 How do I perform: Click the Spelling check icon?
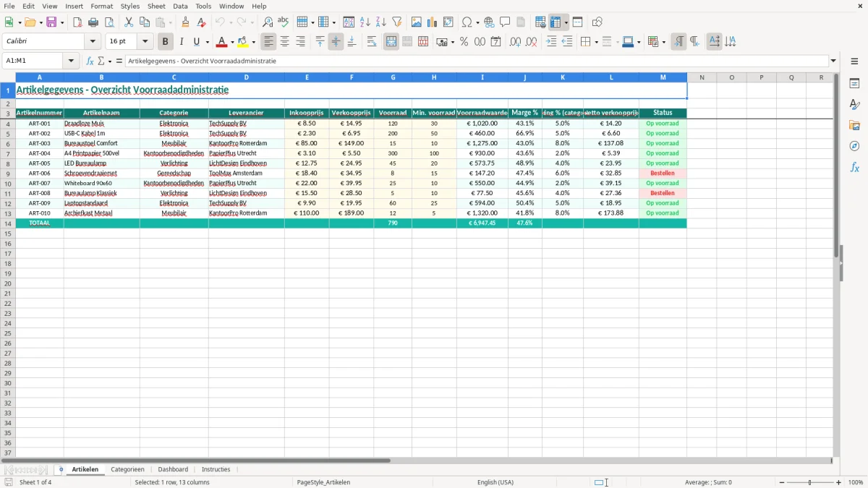click(x=284, y=22)
